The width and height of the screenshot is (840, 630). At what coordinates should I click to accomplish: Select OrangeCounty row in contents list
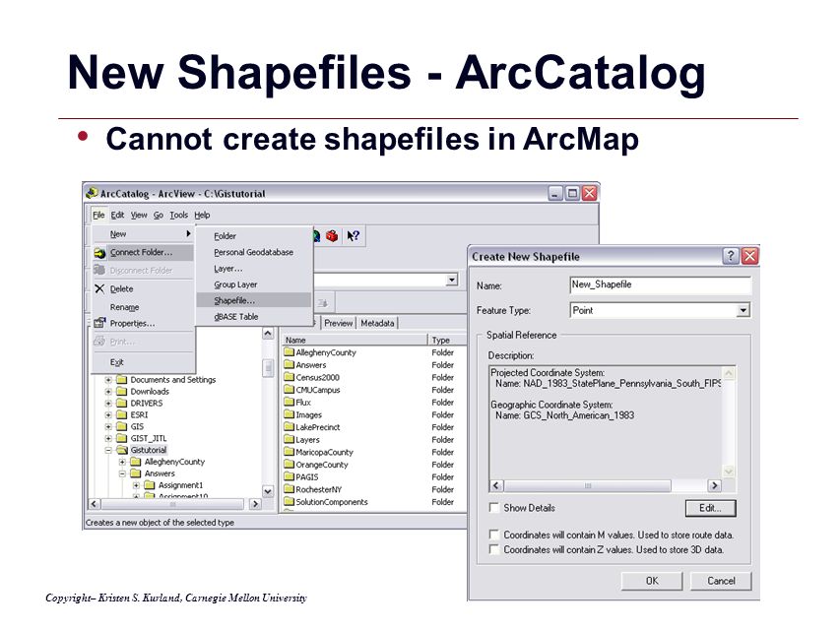tap(375, 465)
